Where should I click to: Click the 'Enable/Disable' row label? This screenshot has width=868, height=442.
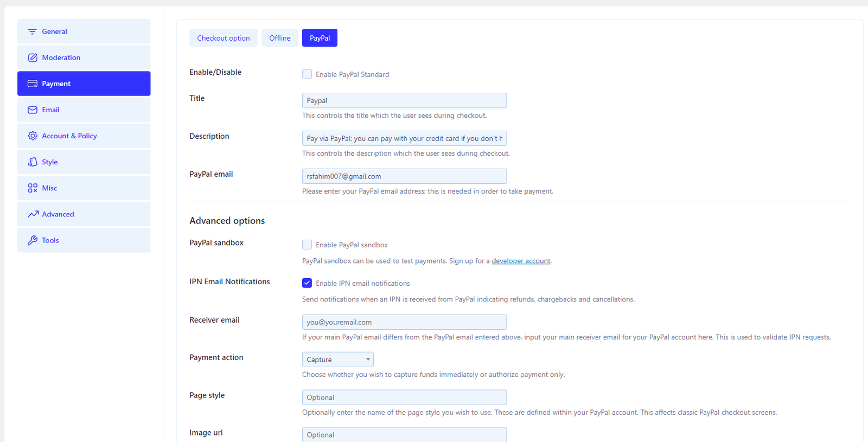click(x=215, y=72)
